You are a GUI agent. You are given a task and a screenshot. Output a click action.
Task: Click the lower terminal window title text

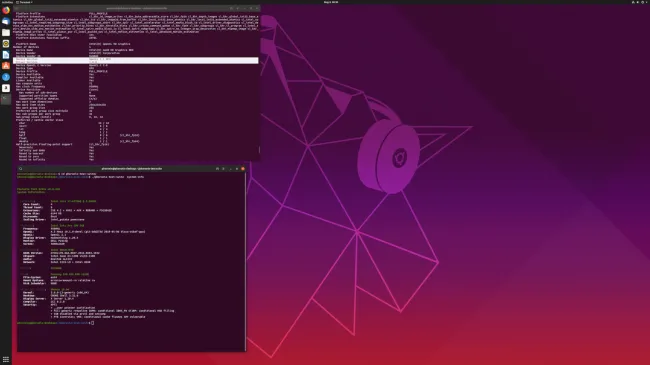click(132, 169)
